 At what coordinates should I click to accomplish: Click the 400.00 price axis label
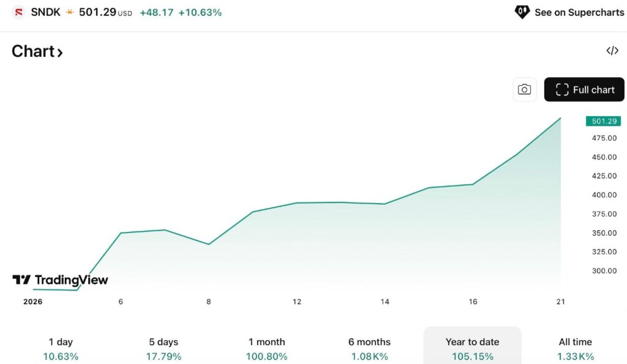click(x=604, y=195)
